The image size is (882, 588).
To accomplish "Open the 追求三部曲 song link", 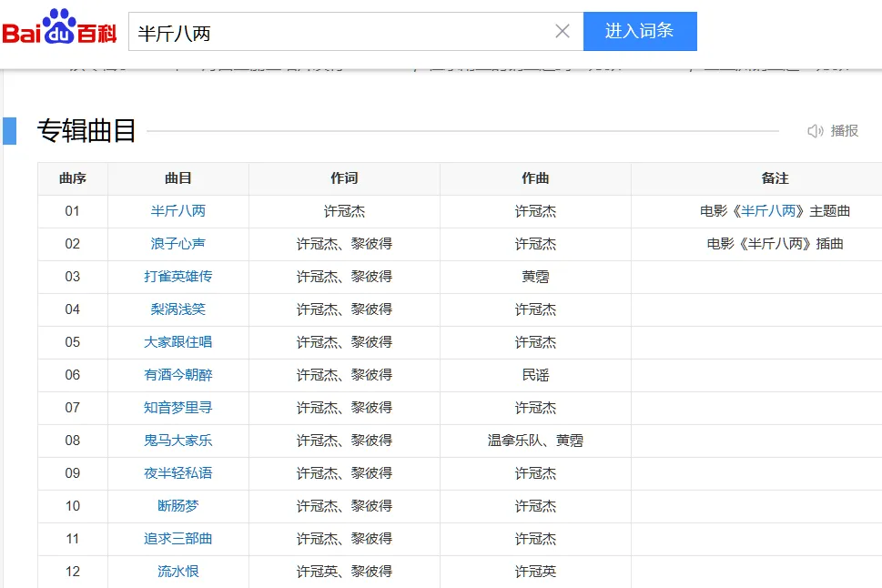I will [178, 539].
